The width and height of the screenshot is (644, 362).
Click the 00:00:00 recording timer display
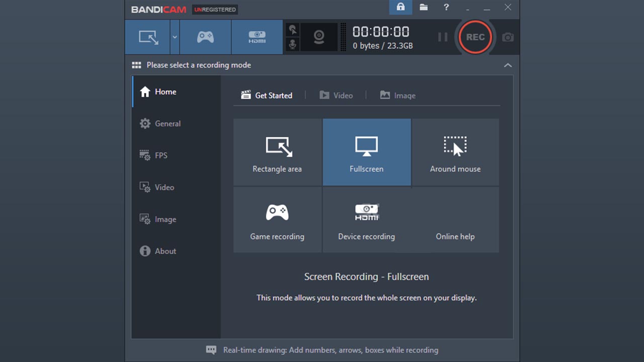pos(381,31)
